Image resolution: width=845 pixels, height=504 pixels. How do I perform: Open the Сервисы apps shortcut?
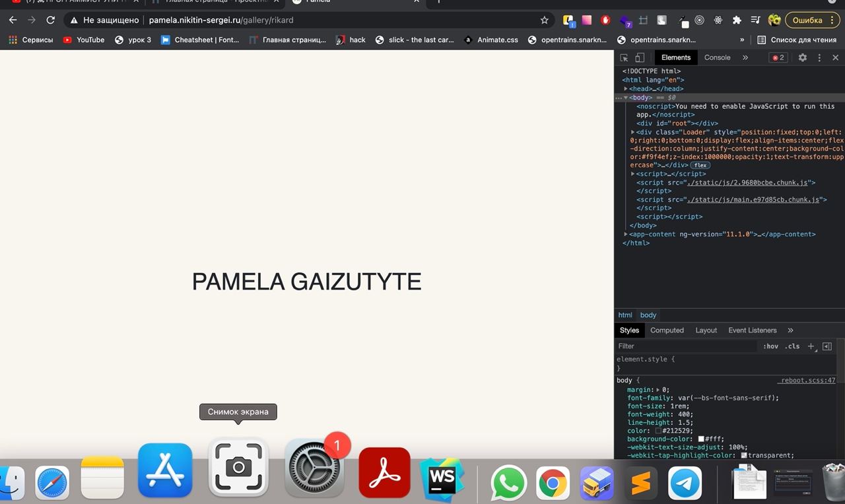pyautogui.click(x=31, y=40)
